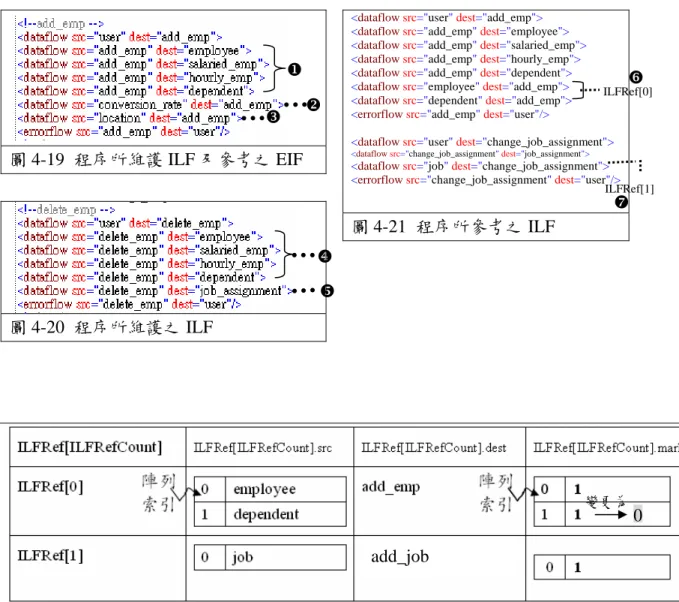
Task: Click the highlighted 0 after the arrow
Action: [638, 515]
